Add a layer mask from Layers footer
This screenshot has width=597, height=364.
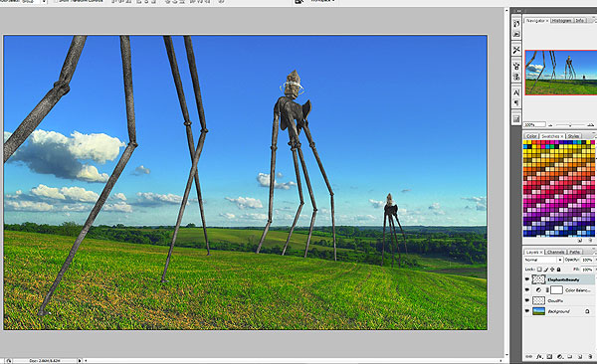click(549, 356)
